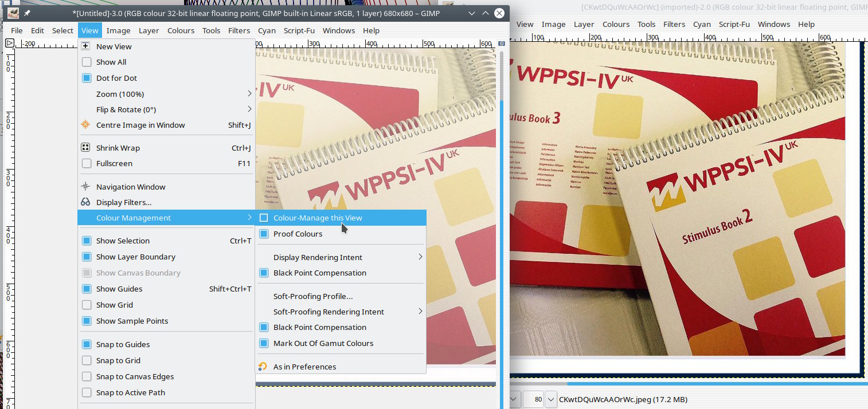Image resolution: width=868 pixels, height=409 pixels.
Task: Click the Shrink Wrap icon
Action: [x=85, y=148]
